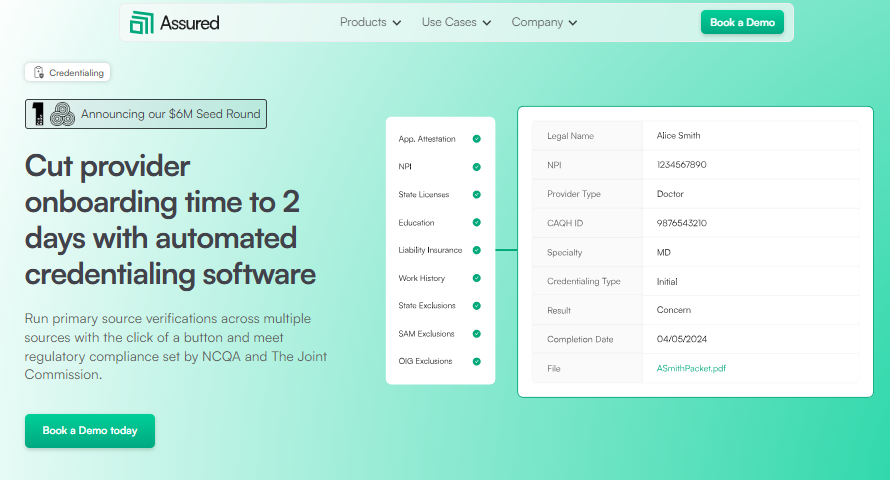Select the State Licenses checklist label

423,195
